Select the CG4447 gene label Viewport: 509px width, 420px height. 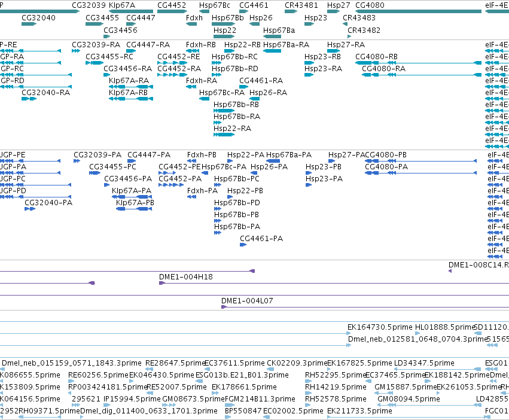point(141,17)
